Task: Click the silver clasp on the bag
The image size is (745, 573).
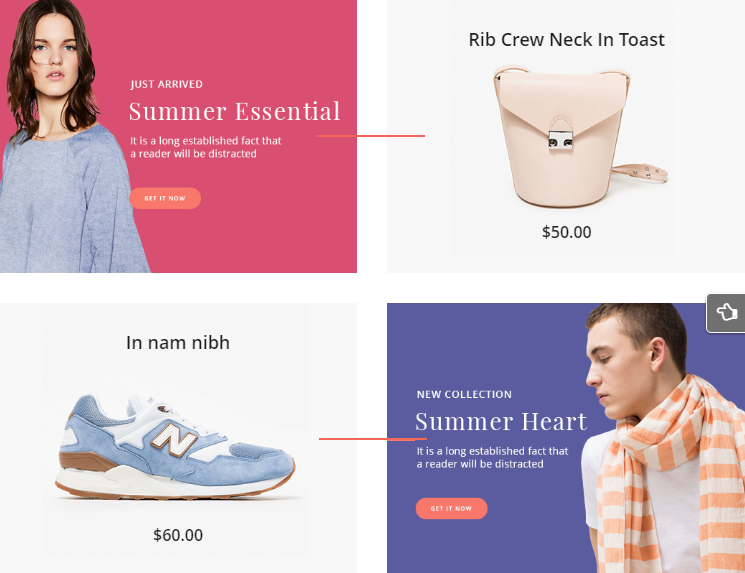Action: (561, 140)
